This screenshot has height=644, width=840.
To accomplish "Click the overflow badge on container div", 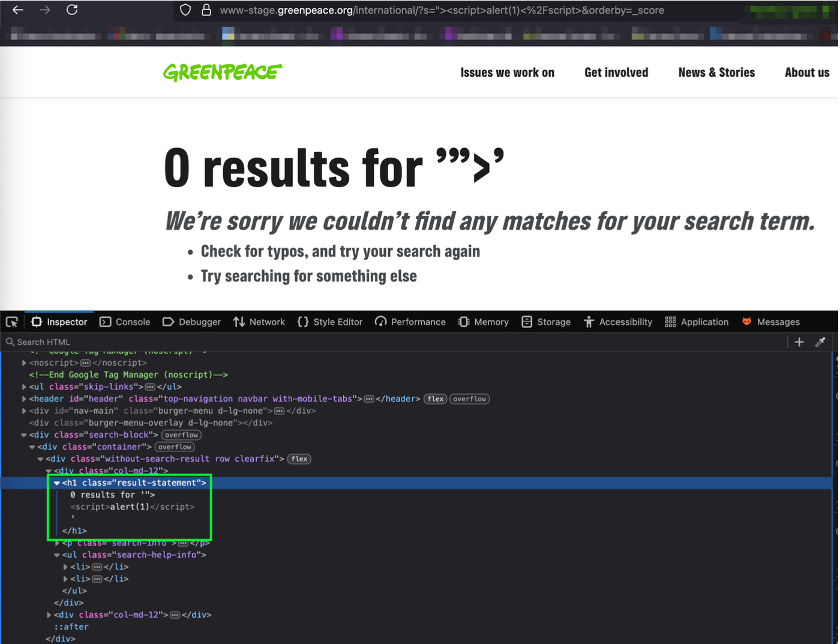I will pos(175,447).
